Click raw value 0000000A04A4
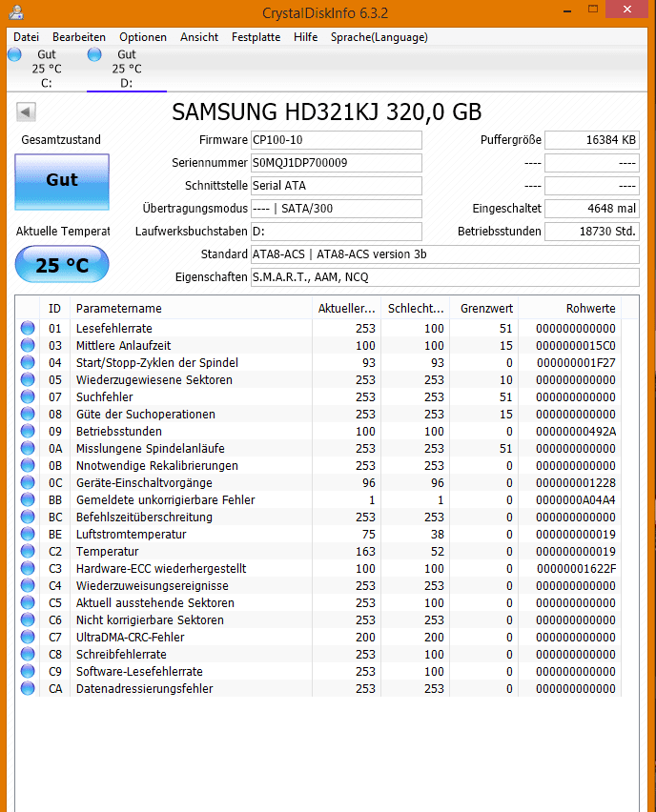Viewport: 656px width, 812px height. [576, 499]
